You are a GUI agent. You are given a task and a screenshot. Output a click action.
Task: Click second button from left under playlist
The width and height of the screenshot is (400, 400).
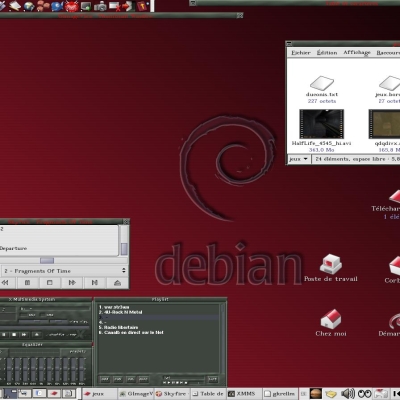(118, 379)
